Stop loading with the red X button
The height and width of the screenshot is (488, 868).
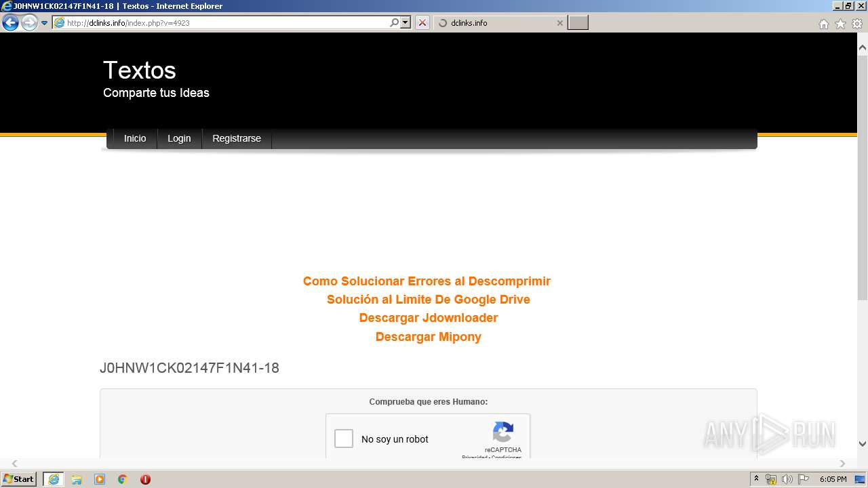422,23
